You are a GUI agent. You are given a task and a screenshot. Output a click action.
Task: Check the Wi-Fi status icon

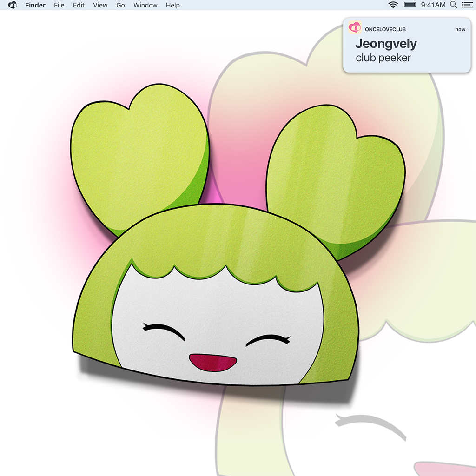pyautogui.click(x=393, y=5)
